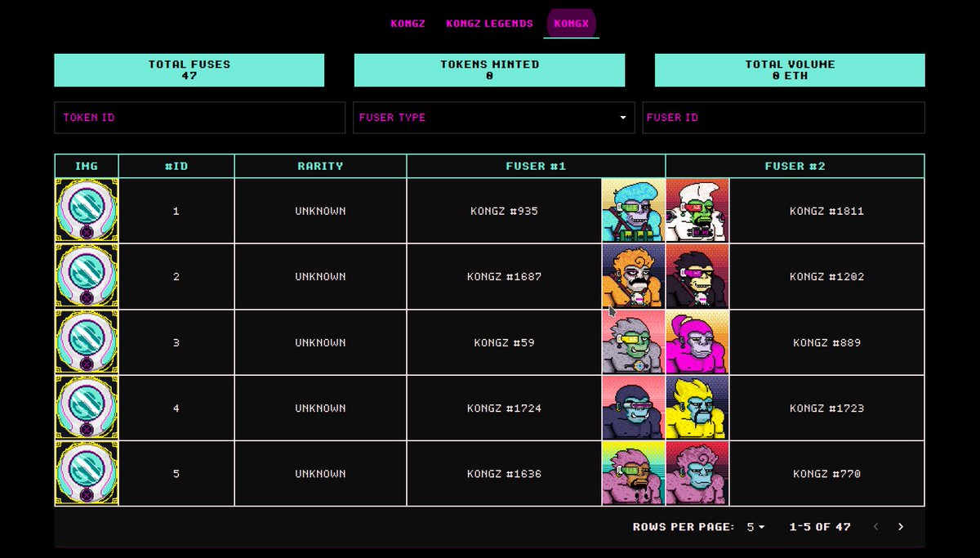Click the Token ID input field
The image size is (980, 558).
[x=198, y=117]
